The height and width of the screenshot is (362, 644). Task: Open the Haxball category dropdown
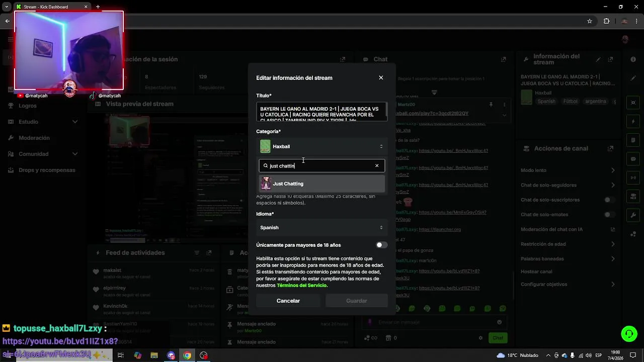tap(321, 146)
